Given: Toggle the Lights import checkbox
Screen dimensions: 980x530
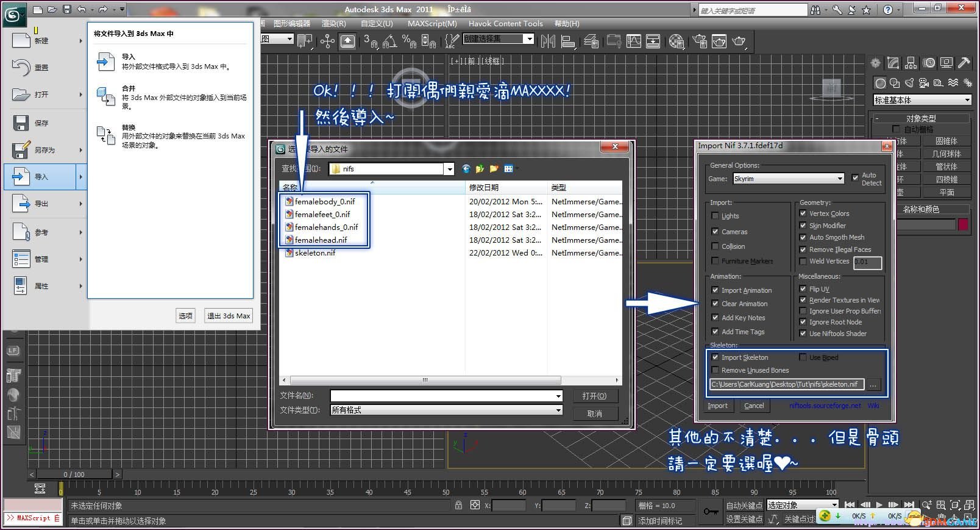Looking at the screenshot, I should pyautogui.click(x=715, y=215).
